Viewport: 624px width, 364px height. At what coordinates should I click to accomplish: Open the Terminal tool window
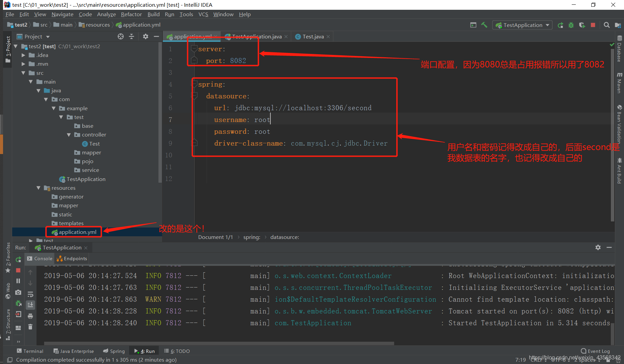[x=30, y=351]
